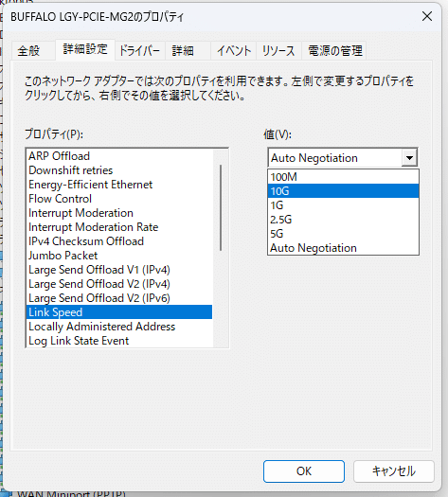Confirm with the OK button
Viewport: 448px width, 497px height.
click(304, 471)
